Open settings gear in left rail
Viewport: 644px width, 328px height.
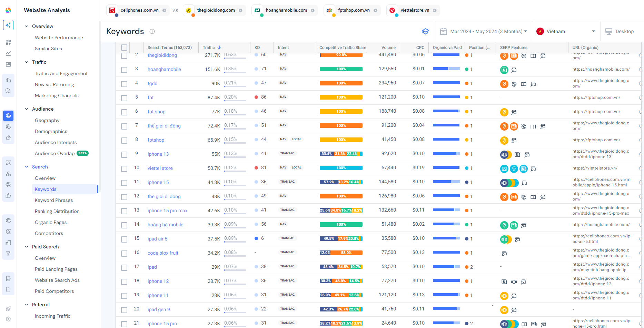[8, 319]
